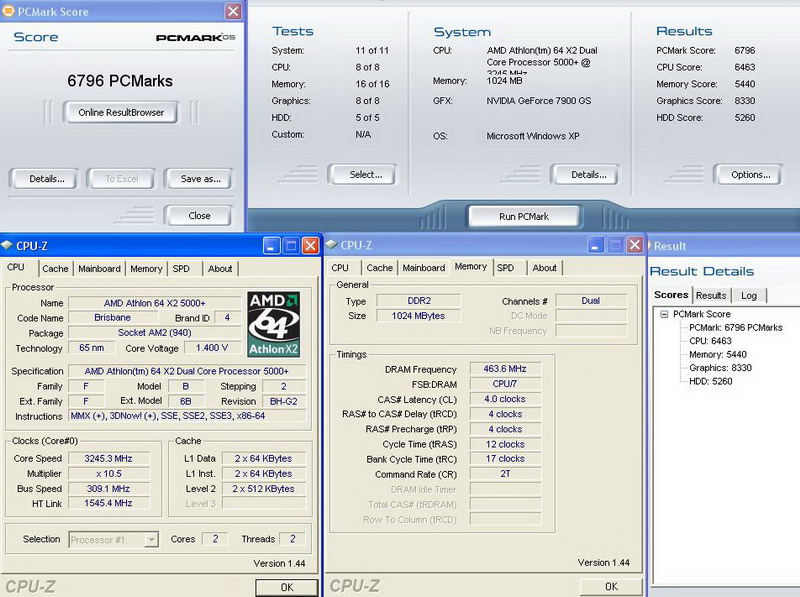The height and width of the screenshot is (597, 800).
Task: Click the HT Link value 1545.4 MHz
Action: coord(109,504)
